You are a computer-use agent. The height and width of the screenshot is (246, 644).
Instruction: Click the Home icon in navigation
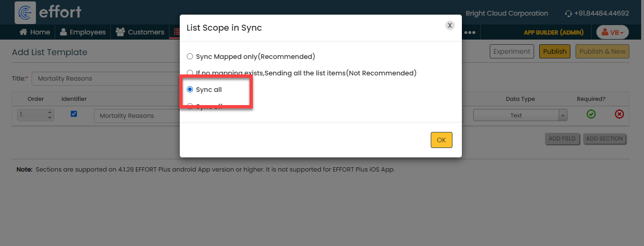click(x=23, y=32)
